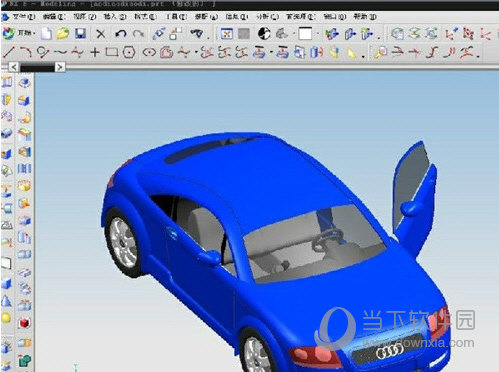Click the green puzzle-shaped icon in sidebar
Image resolution: width=499 pixels, height=372 pixels.
coord(24,361)
